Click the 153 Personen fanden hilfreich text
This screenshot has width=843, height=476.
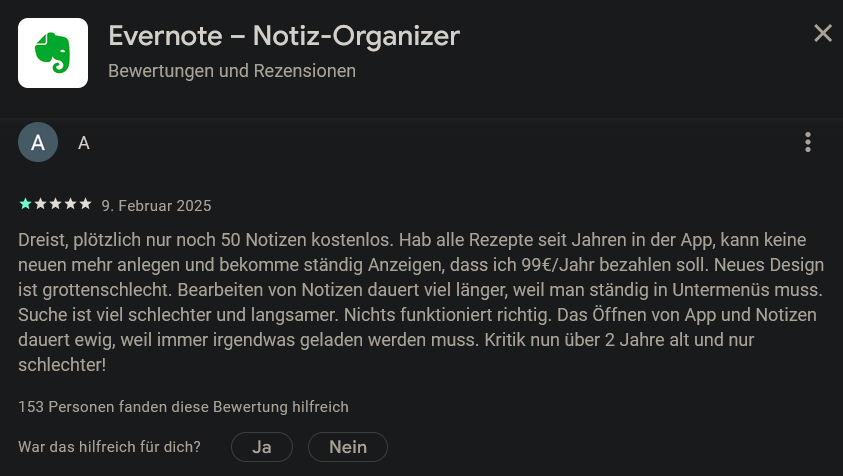click(183, 407)
